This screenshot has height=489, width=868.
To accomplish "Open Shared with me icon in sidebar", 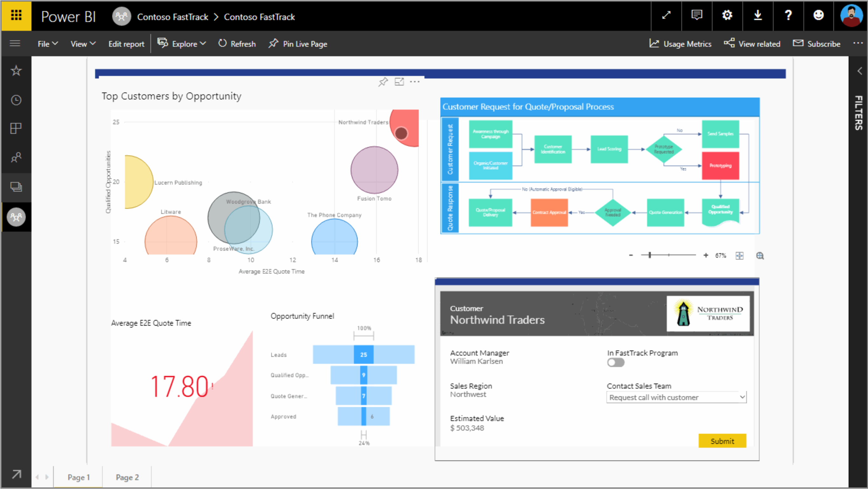I will tap(16, 157).
